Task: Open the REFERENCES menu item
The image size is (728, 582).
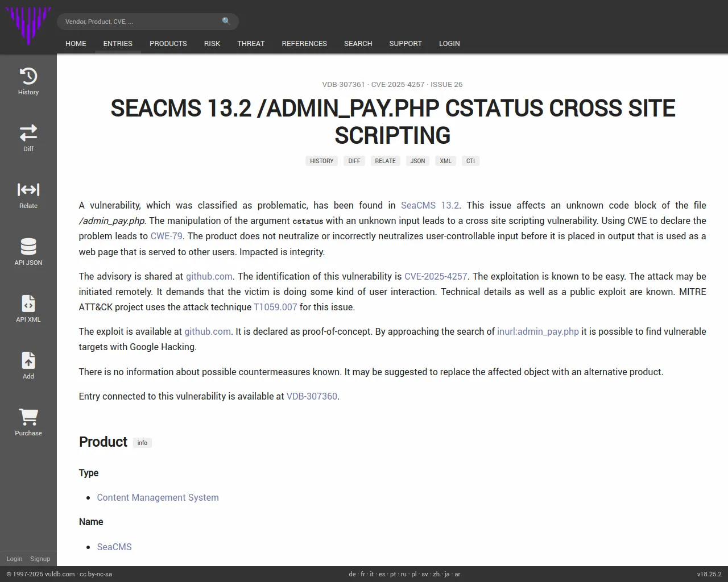Action: 304,43
